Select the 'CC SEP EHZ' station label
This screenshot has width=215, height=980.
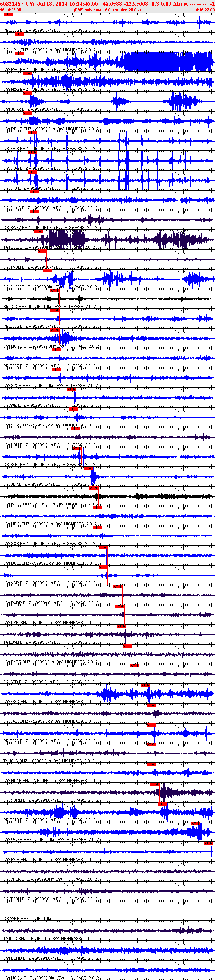pyautogui.click(x=15, y=485)
